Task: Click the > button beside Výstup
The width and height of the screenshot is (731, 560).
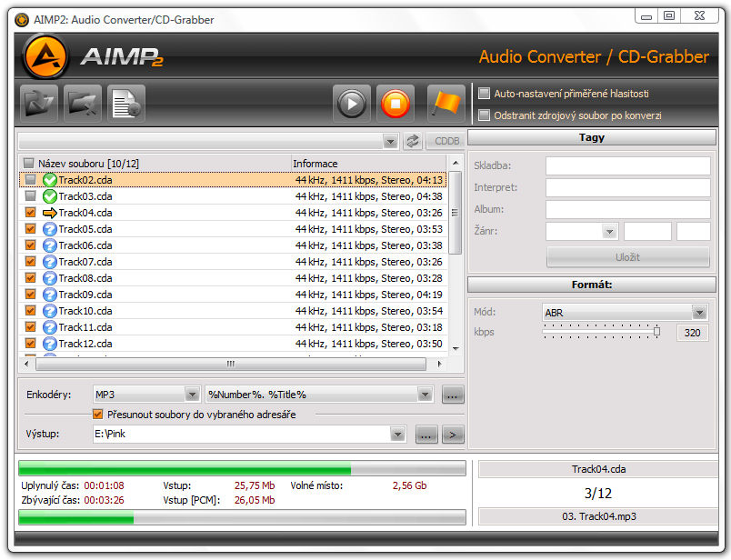Action: click(453, 435)
